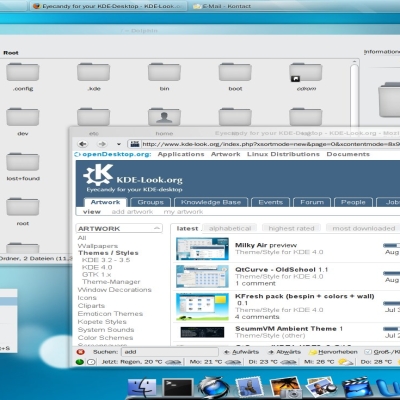Toggle Hervorheben highlight option

click(333, 352)
